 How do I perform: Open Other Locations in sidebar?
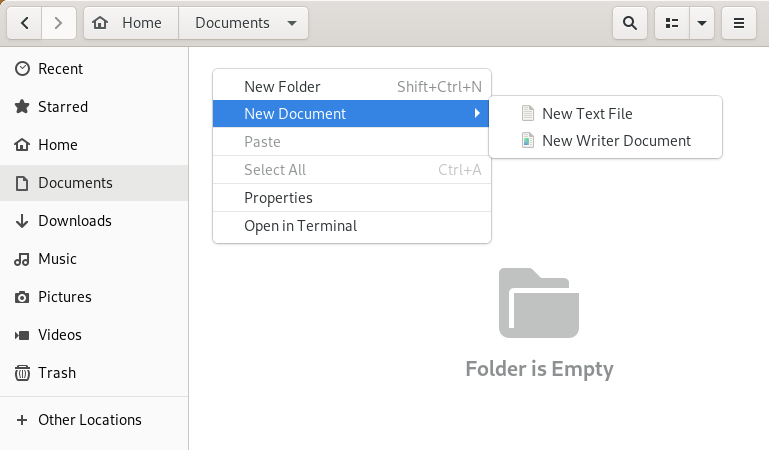pyautogui.click(x=89, y=420)
